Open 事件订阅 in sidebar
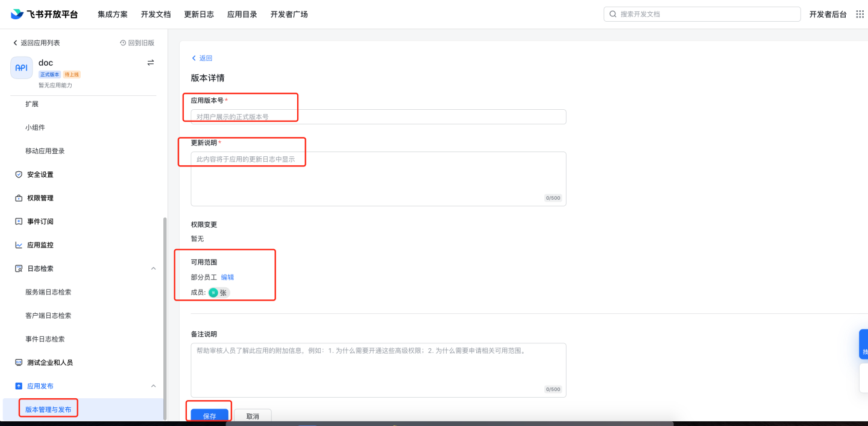 pyautogui.click(x=40, y=221)
